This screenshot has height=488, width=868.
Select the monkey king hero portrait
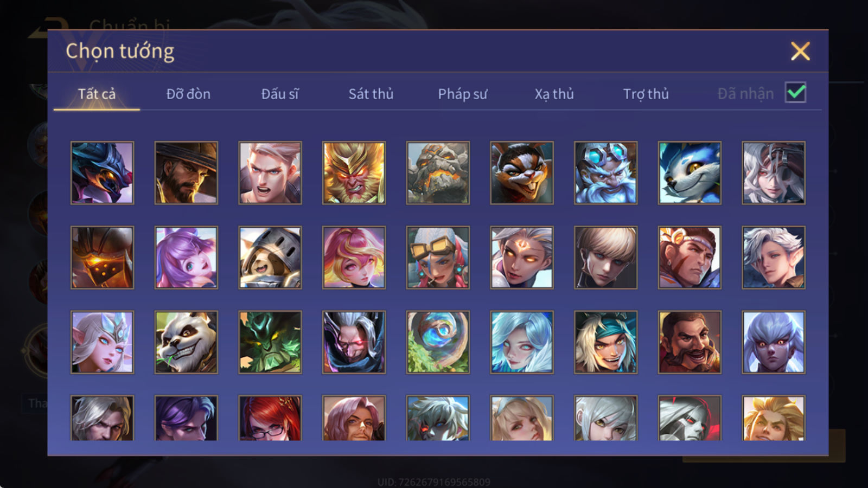click(354, 173)
